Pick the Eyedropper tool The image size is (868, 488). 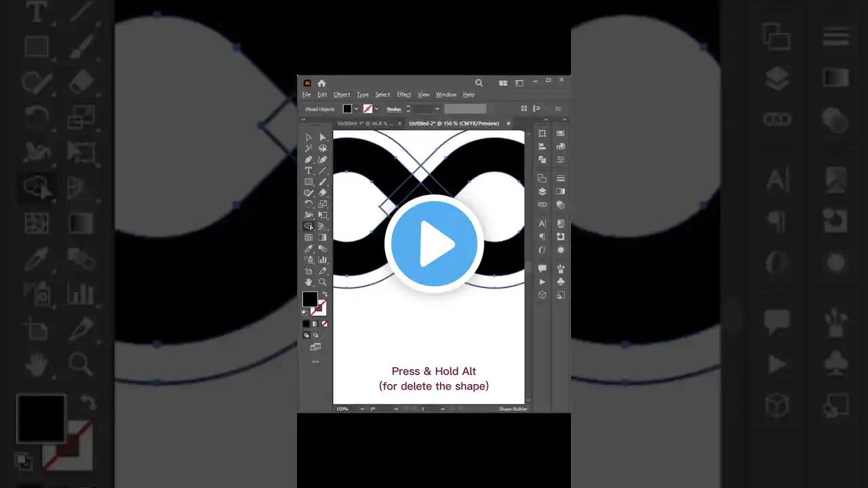coord(309,249)
